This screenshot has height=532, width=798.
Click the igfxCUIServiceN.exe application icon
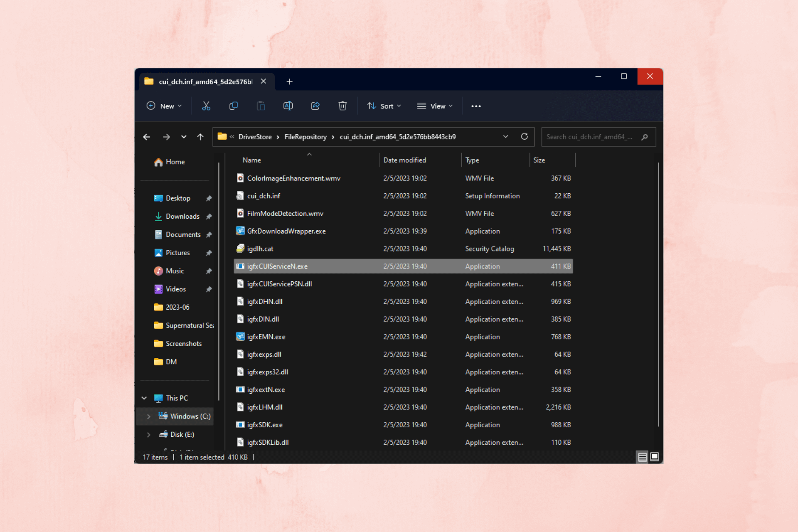241,266
